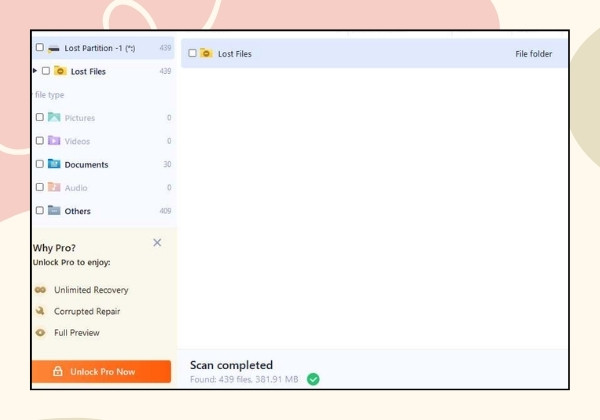The height and width of the screenshot is (420, 600).
Task: Select the Lost Partition -1 tree item
Action: pos(103,48)
